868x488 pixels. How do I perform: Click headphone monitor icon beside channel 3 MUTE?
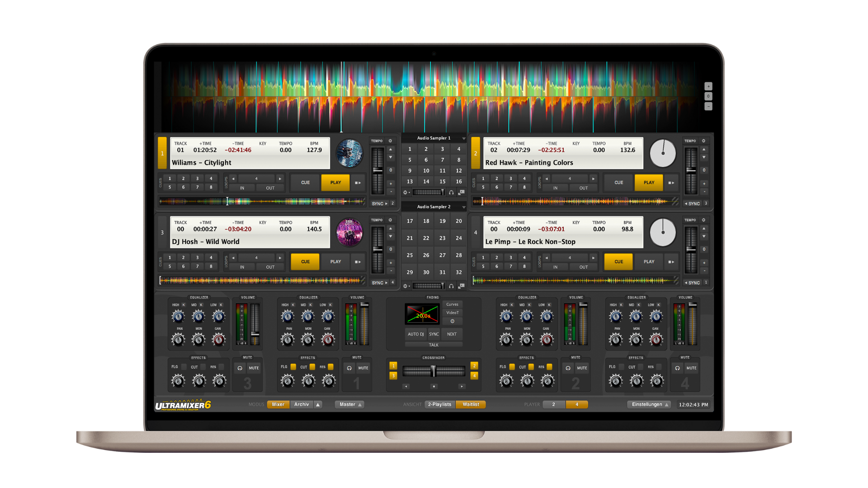pyautogui.click(x=240, y=368)
